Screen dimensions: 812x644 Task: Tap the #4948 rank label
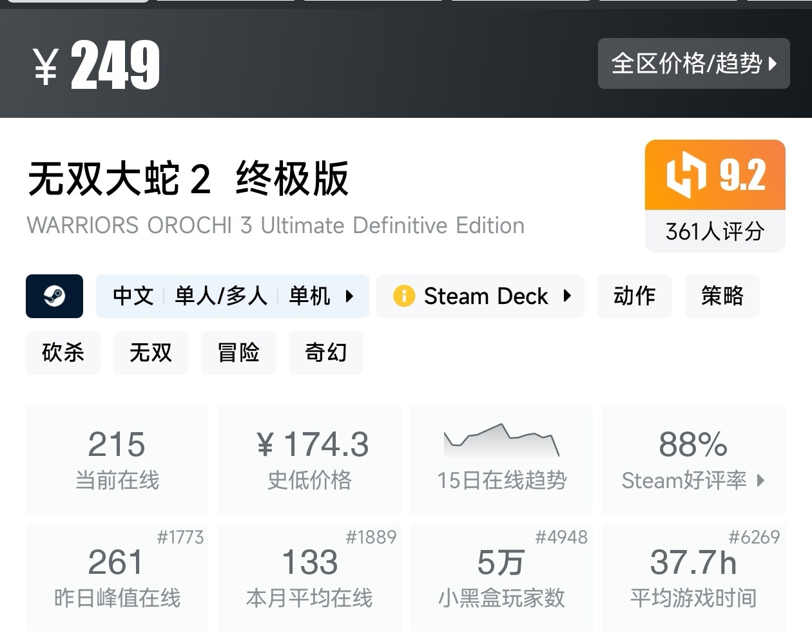562,537
